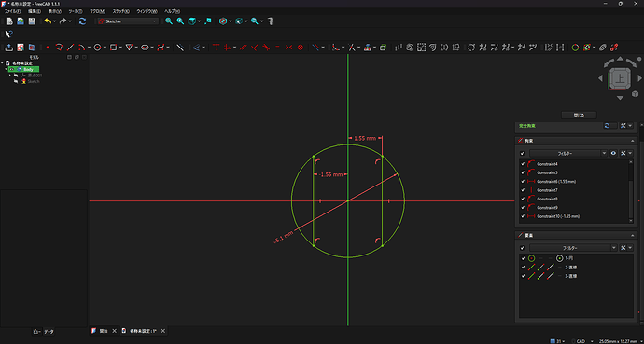644x344 pixels.
Task: Collapse the constraints panel section
Action: [633, 141]
